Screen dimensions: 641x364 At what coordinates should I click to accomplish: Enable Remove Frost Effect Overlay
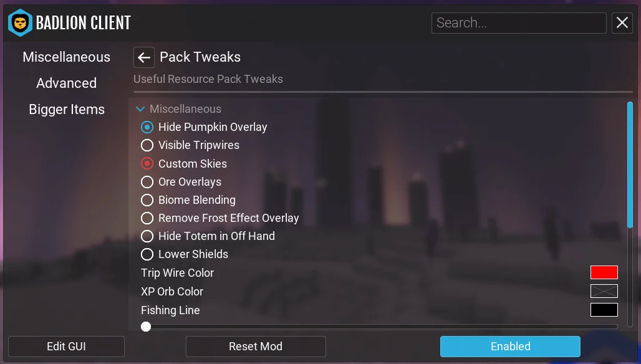[147, 218]
